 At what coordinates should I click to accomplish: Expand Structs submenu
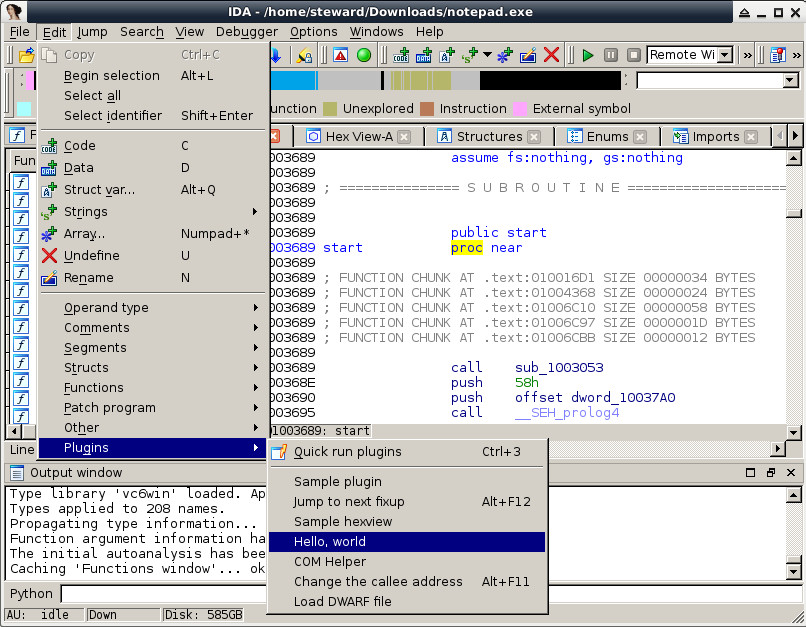pyautogui.click(x=153, y=368)
